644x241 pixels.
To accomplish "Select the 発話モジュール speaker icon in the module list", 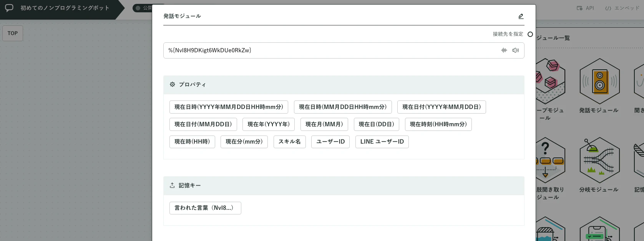I will (599, 81).
